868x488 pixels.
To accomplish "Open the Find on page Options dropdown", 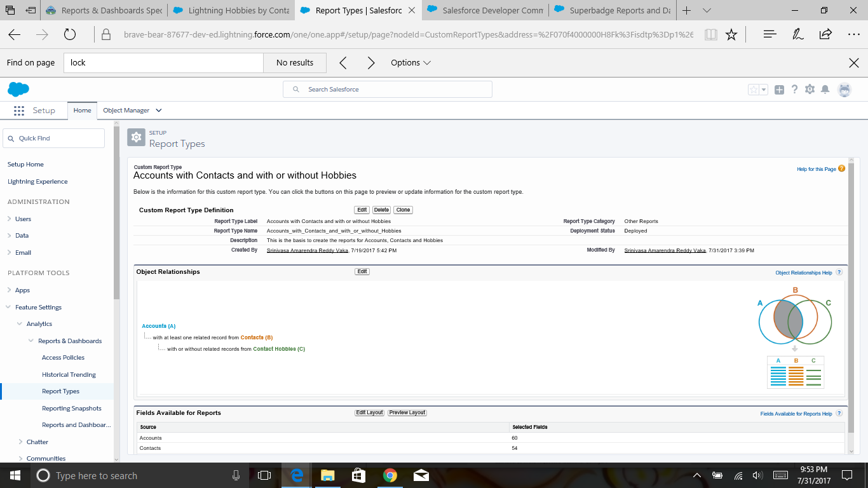I will click(x=410, y=63).
